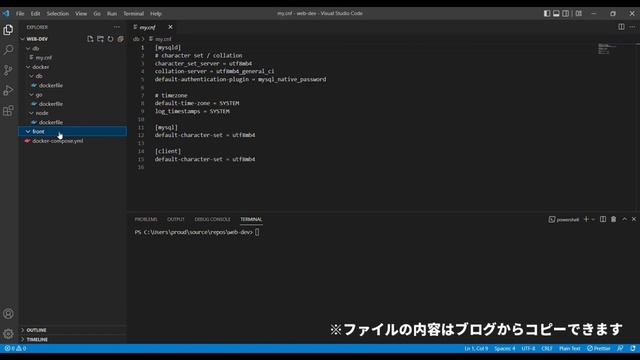Viewport: 640px width, 360px height.
Task: Click the db breadcrumb segment
Action: pos(136,39)
